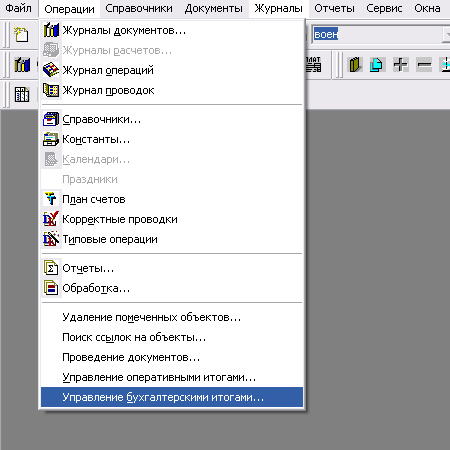Open Справочники... in the Операции menu
Viewport: 450px width, 450px height.
pyautogui.click(x=172, y=119)
